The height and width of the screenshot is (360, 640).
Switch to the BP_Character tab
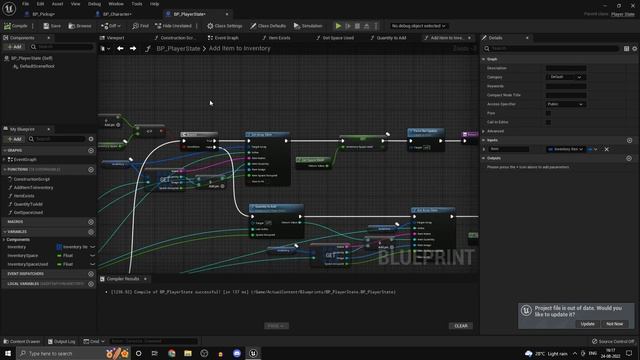(x=117, y=14)
